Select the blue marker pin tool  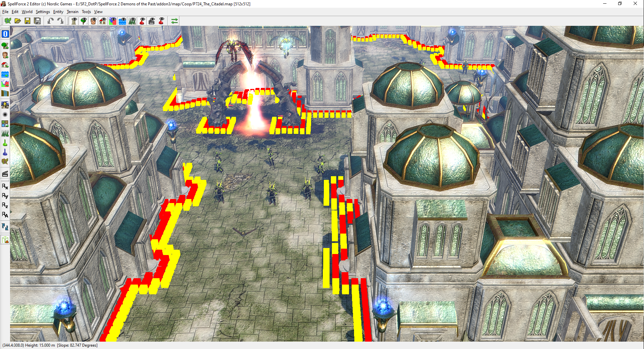[5, 152]
